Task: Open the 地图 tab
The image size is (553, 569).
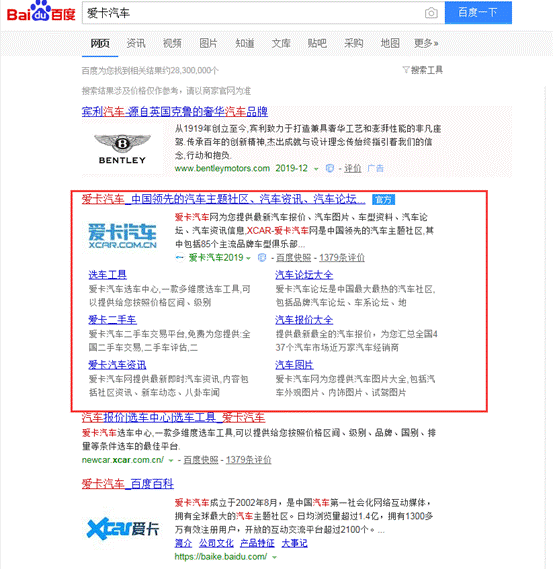Action: pos(390,44)
